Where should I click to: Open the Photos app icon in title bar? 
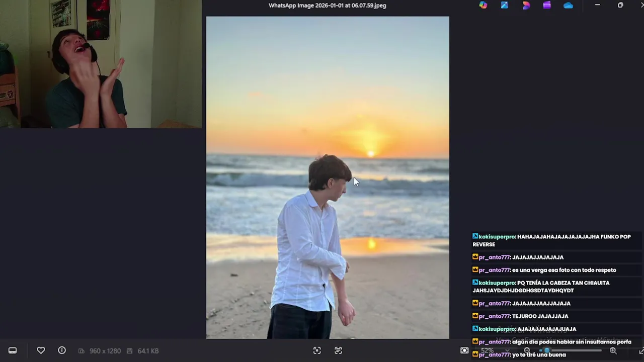[x=505, y=6]
